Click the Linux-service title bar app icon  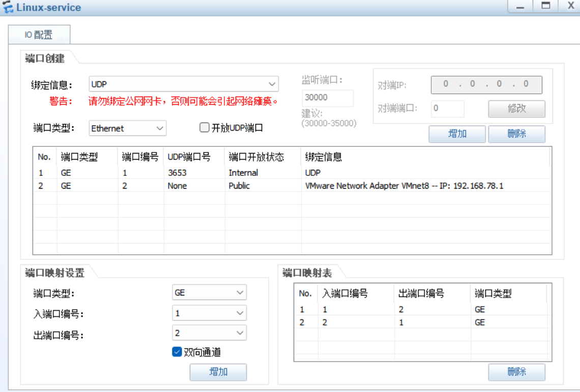[x=7, y=7]
